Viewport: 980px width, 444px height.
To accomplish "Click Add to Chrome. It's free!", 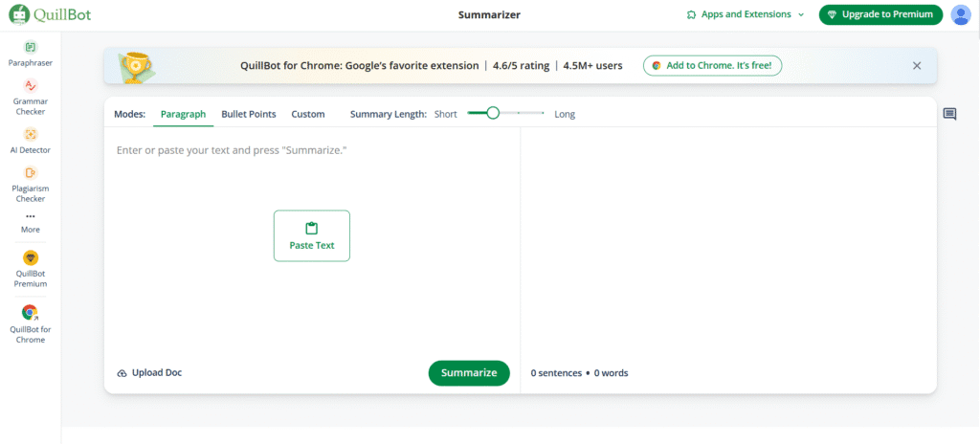I will click(712, 65).
